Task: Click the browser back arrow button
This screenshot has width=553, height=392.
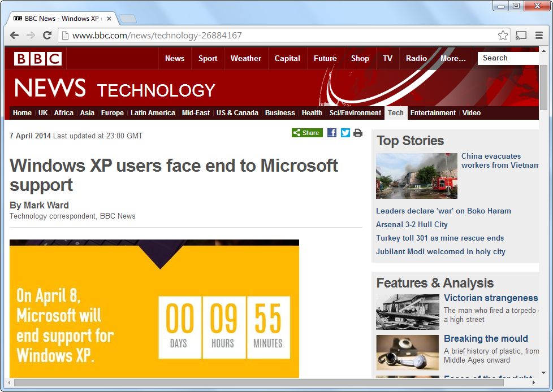Action: (x=15, y=36)
